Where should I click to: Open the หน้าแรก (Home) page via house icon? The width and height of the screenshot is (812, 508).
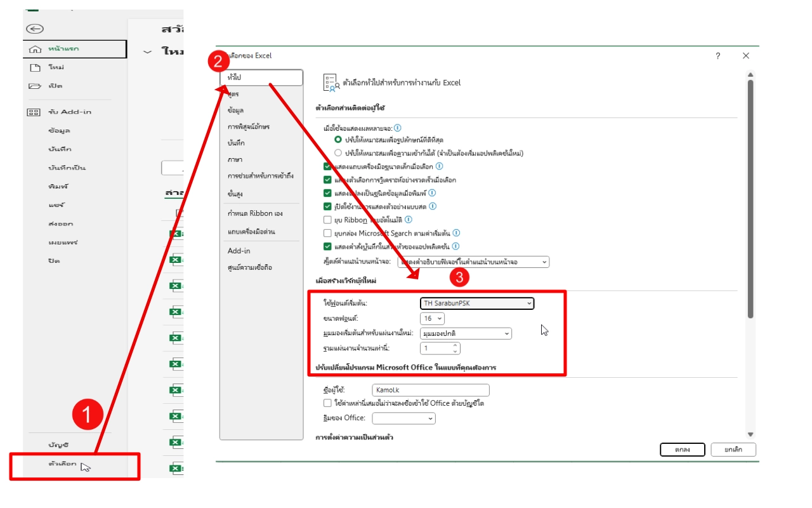(x=36, y=49)
